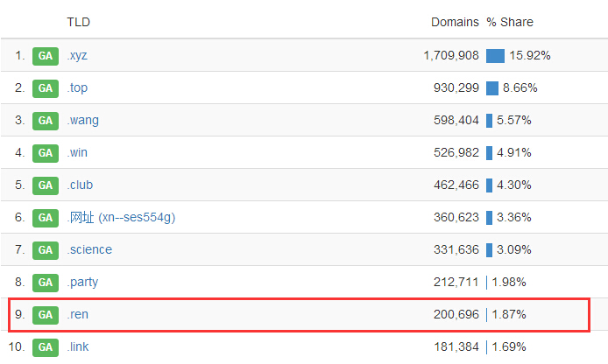608x364 pixels.
Task: Click the GA badge beside .top
Action: pos(46,88)
